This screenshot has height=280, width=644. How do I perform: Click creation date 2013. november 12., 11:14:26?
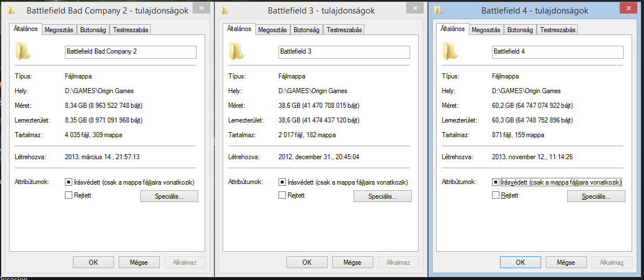coord(533,157)
